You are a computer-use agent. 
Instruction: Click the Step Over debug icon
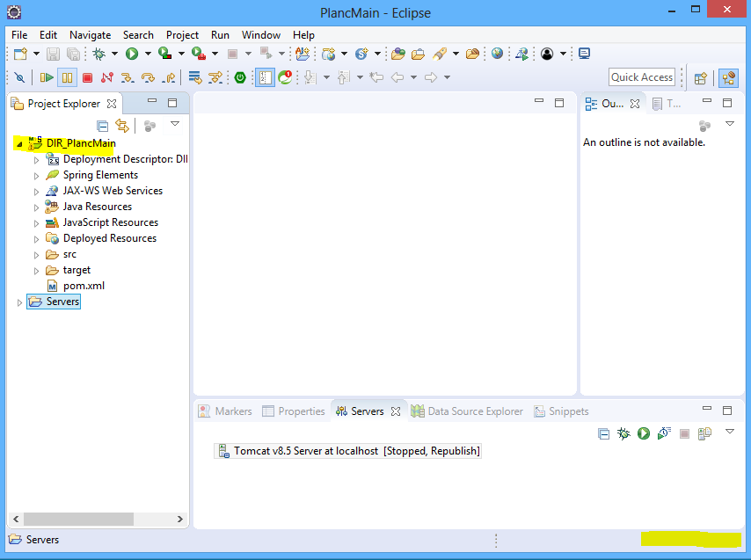[x=149, y=77]
